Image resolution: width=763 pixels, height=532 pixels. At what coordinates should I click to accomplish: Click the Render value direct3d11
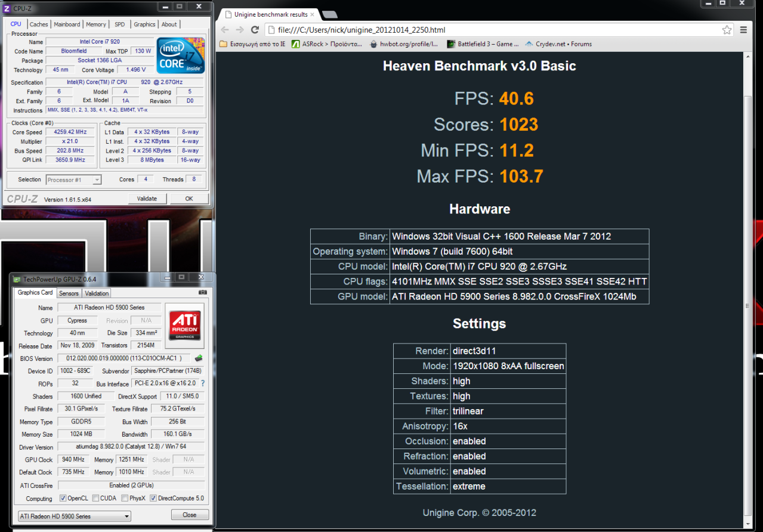click(475, 351)
